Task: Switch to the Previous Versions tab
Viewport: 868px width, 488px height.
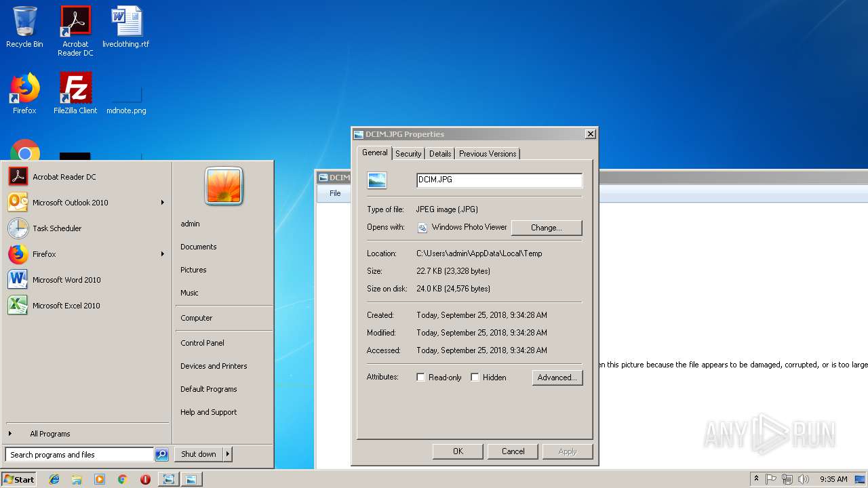Action: (488, 154)
